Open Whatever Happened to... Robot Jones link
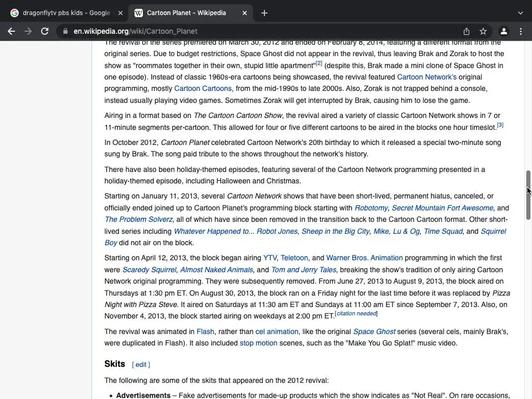 [x=235, y=231]
